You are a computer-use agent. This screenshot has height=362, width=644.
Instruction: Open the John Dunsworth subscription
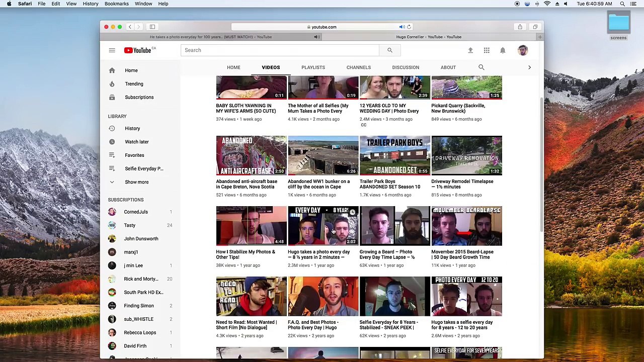coord(141,239)
